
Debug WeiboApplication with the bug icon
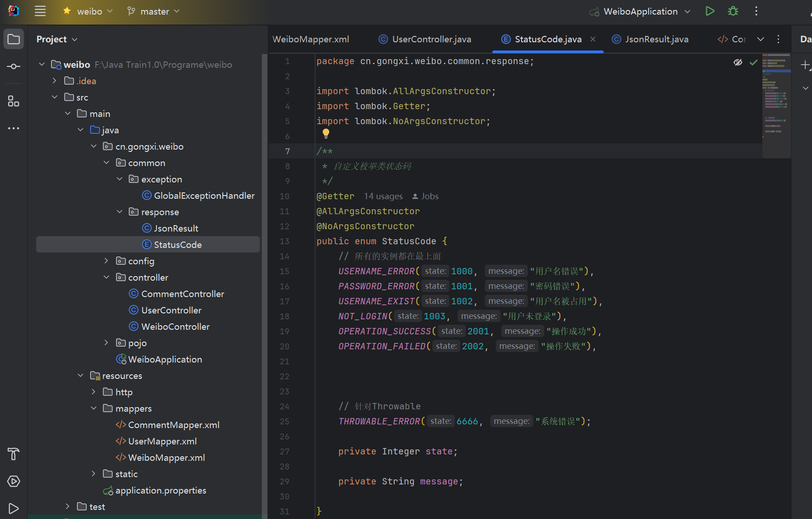(733, 11)
